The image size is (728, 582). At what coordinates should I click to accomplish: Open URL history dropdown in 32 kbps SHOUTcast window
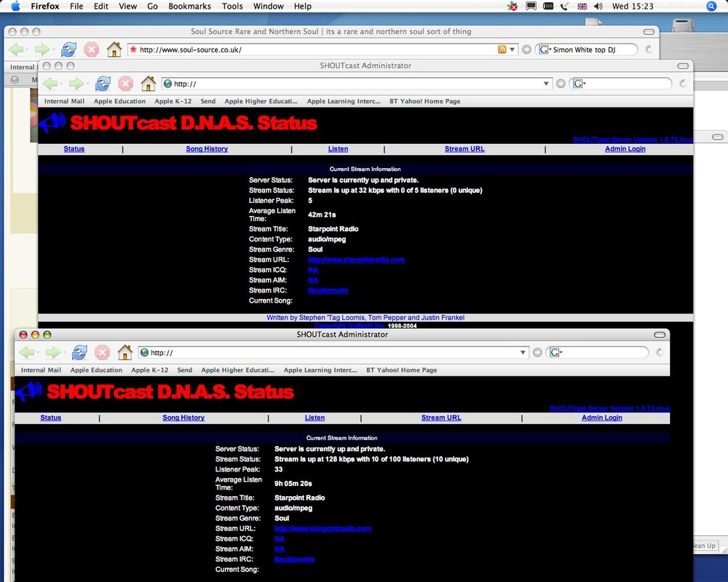click(546, 84)
